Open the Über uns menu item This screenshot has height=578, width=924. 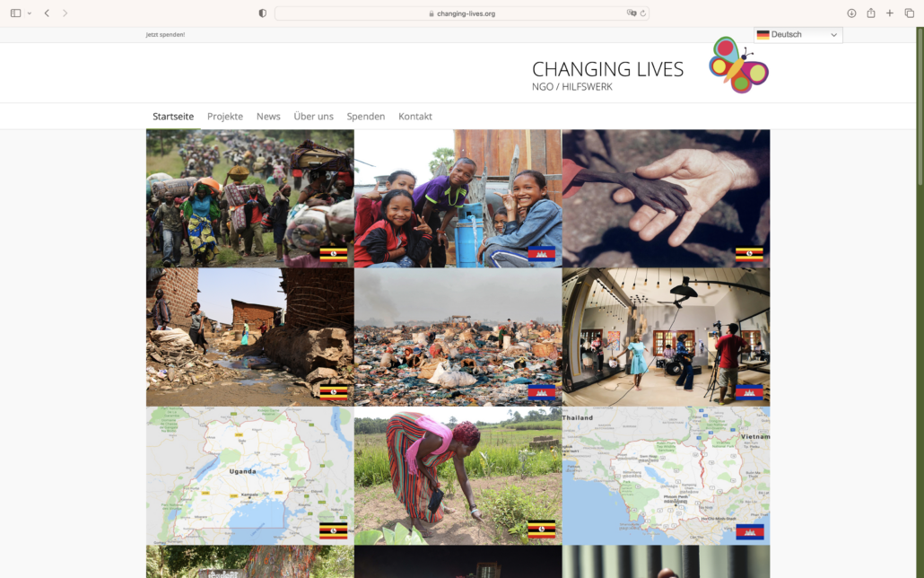tap(313, 116)
